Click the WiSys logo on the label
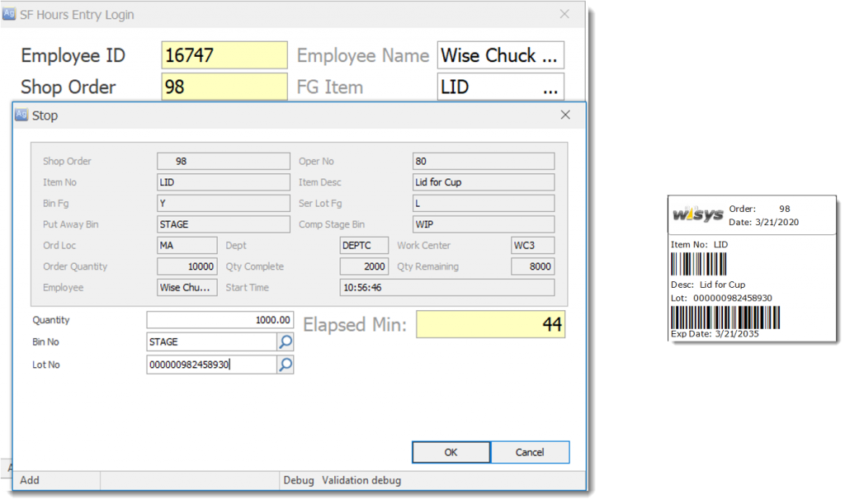Viewport: 845px width, 504px height. [697, 215]
